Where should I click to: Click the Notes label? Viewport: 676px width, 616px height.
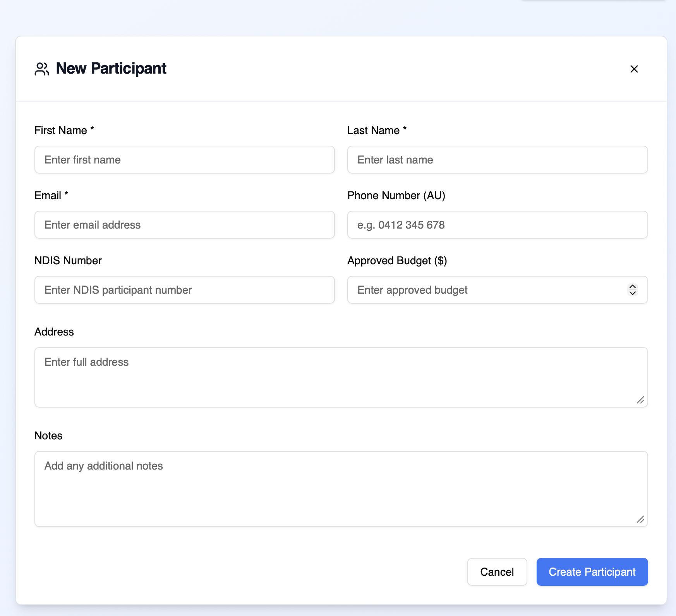48,435
